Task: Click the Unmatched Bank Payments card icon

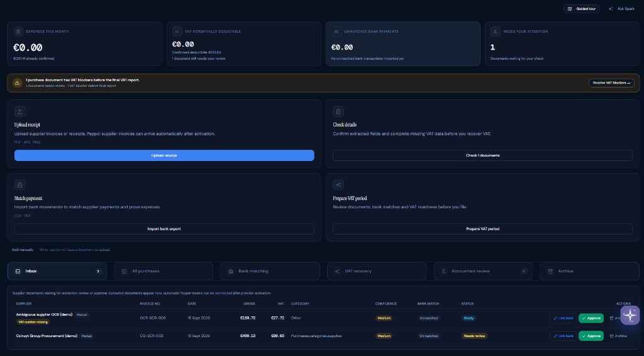Action: (336, 31)
